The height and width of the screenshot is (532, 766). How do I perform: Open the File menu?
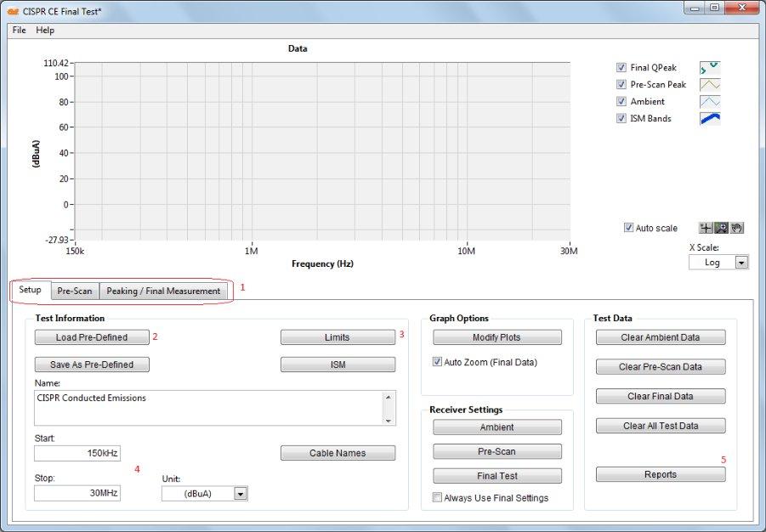[19, 31]
